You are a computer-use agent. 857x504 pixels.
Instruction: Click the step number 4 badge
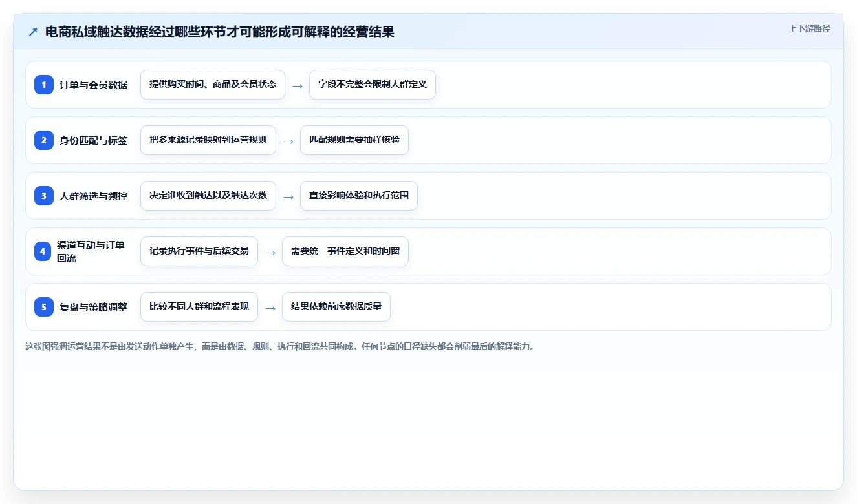43,251
